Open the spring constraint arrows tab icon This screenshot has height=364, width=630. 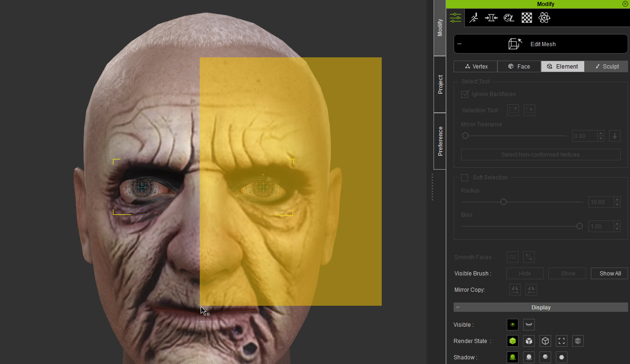click(491, 18)
